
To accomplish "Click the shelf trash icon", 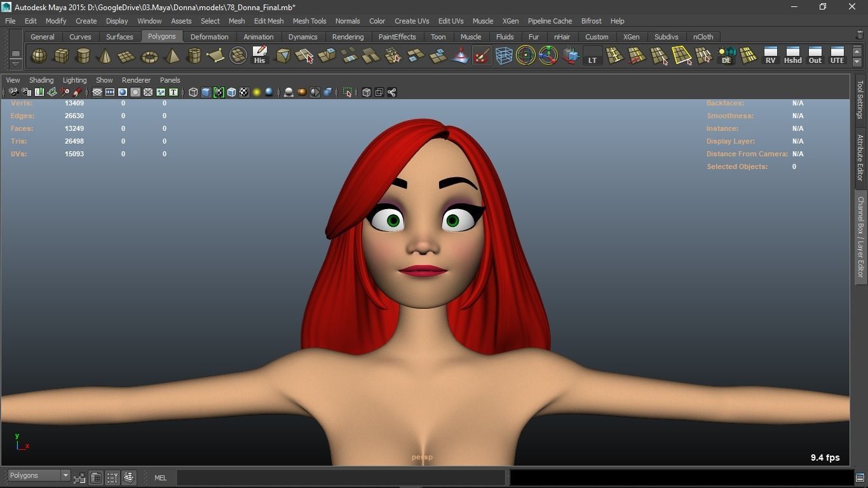I will point(860,35).
